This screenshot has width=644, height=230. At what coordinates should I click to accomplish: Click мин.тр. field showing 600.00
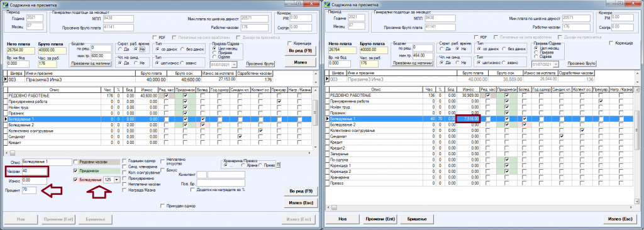click(x=101, y=56)
